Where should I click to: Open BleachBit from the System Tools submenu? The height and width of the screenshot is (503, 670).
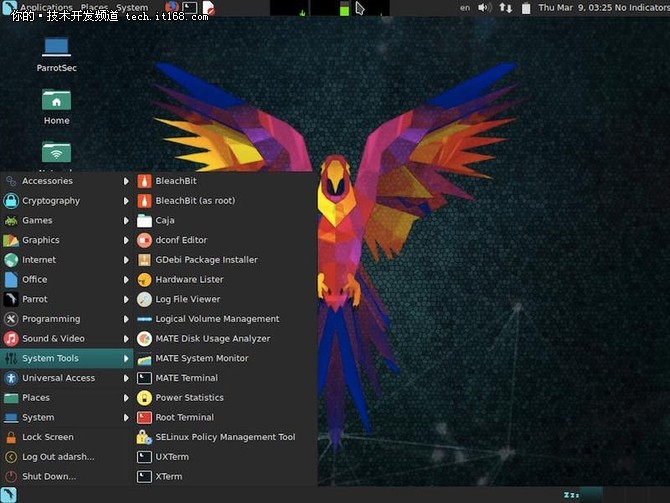tap(225, 181)
